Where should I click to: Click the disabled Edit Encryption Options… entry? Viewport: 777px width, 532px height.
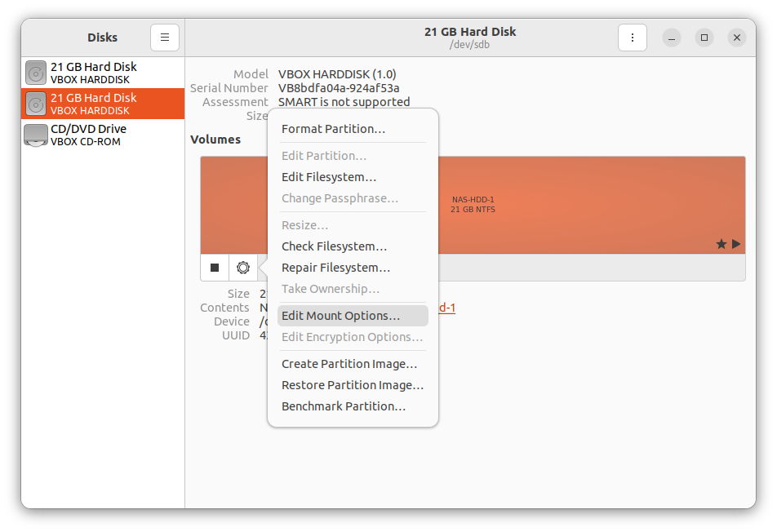353,337
